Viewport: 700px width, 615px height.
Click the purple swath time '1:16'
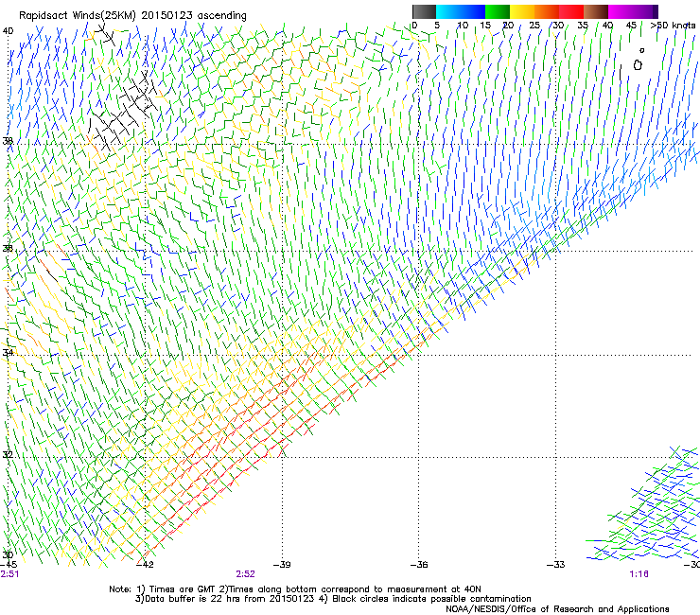click(639, 574)
